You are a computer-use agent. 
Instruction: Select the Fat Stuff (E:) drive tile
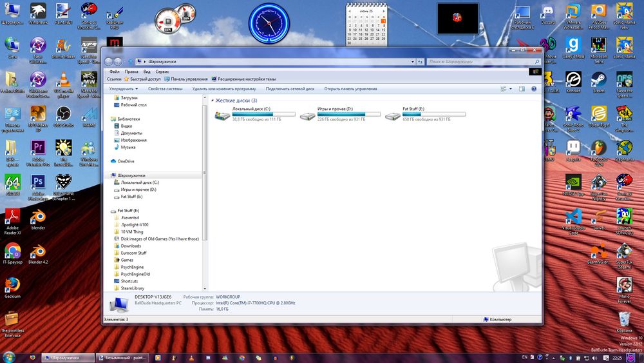pyautogui.click(x=426, y=114)
